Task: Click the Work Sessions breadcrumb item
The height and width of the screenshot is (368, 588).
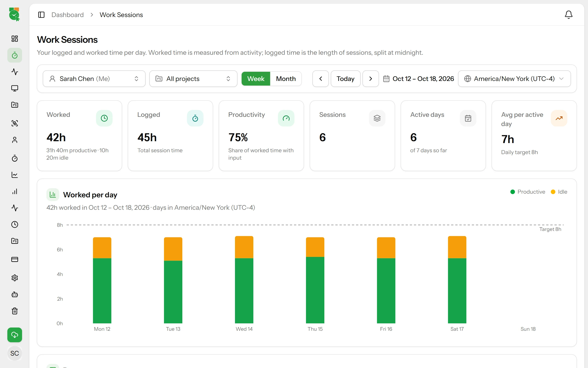Action: pyautogui.click(x=121, y=15)
